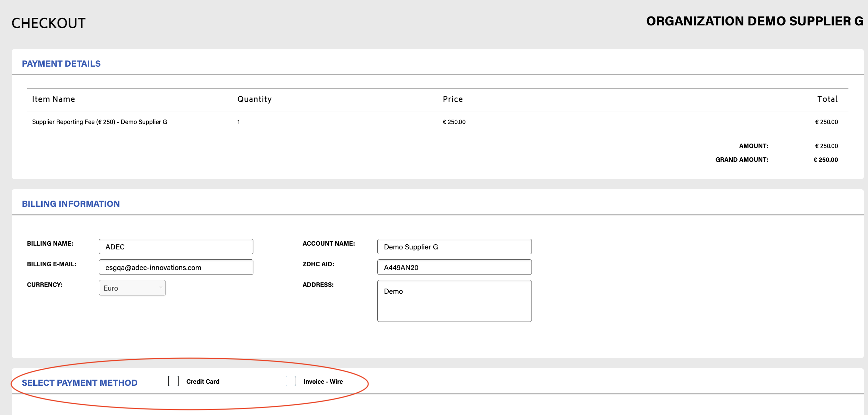Click the Account Name field

tap(455, 247)
